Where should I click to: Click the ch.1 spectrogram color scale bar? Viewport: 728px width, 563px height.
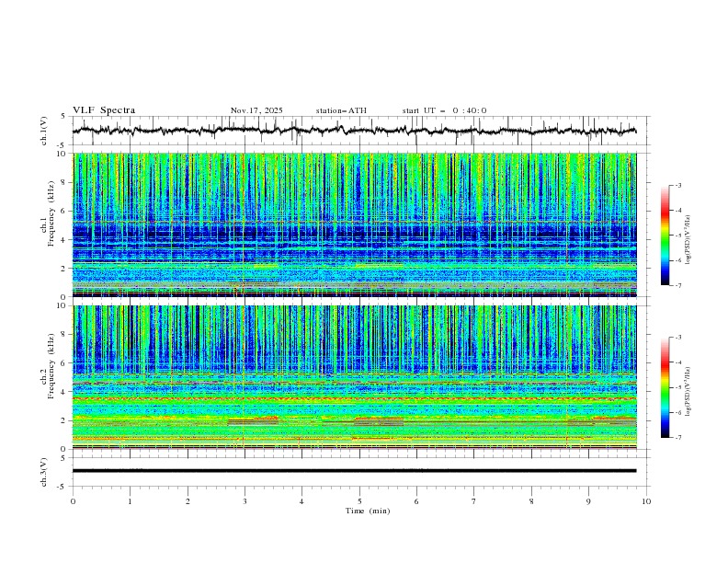(665, 236)
